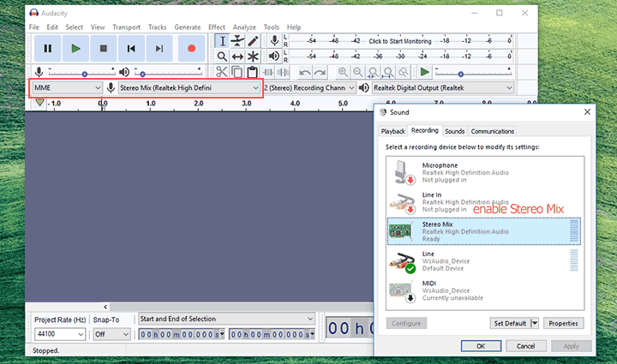The width and height of the screenshot is (617, 364).
Task: Select the Draw pencil tool
Action: point(253,40)
